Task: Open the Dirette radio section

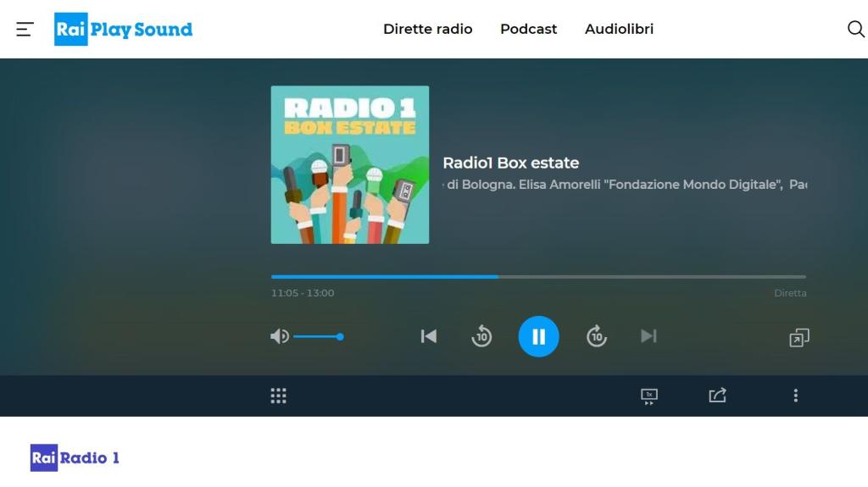Action: (427, 29)
